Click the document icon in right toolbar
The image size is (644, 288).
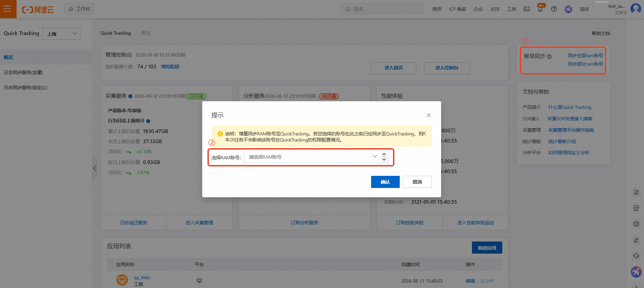[636, 192]
